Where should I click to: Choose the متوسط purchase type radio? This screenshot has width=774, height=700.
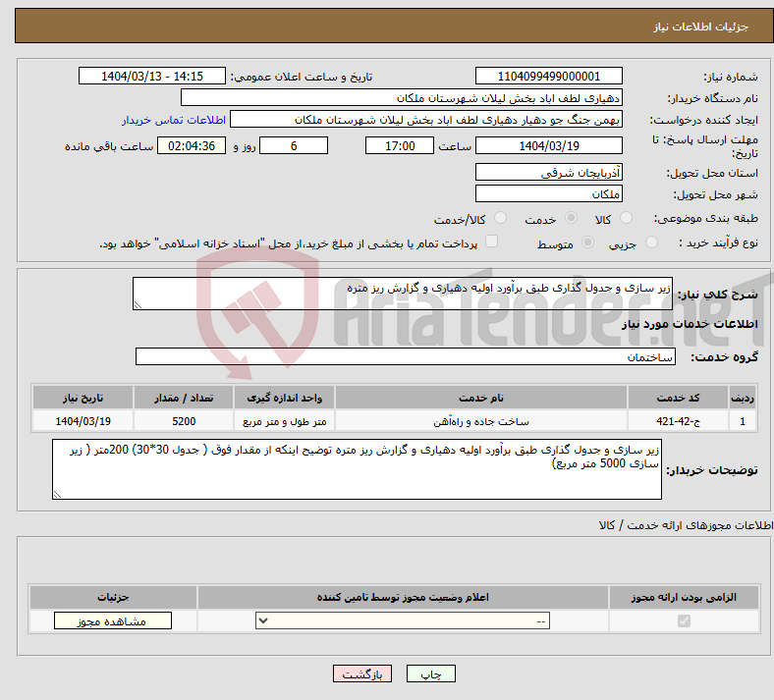587,242
